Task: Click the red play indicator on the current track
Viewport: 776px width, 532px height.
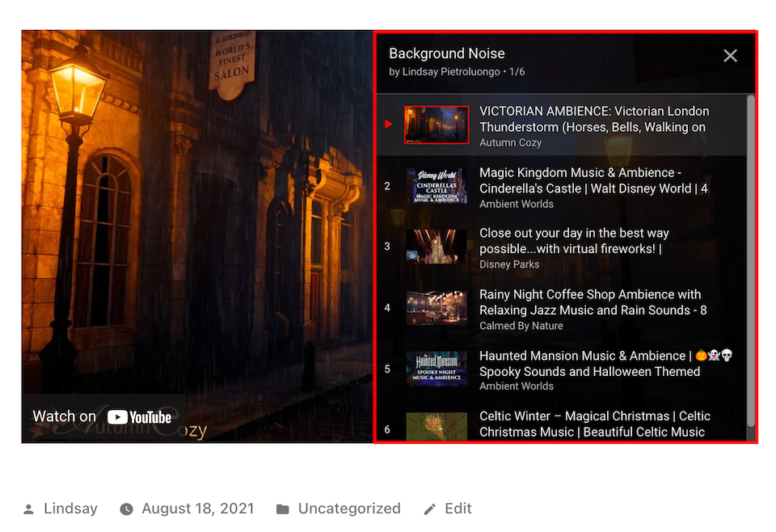Action: click(389, 124)
